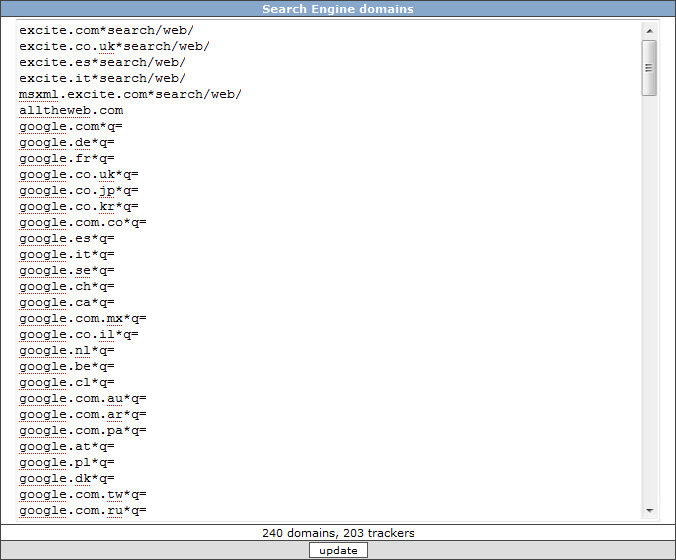The image size is (676, 560).
Task: Click the google.it*q= line
Action: 67,254
